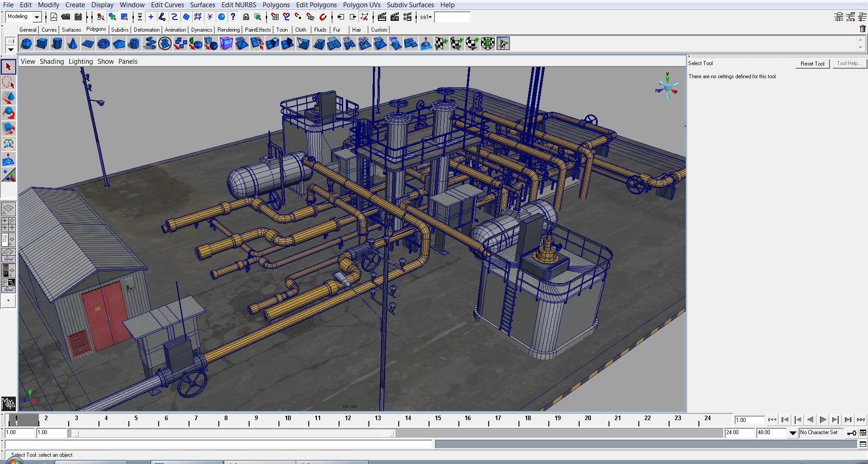The height and width of the screenshot is (464, 868).
Task: Expand the character set dropdown arrow
Action: click(x=793, y=433)
